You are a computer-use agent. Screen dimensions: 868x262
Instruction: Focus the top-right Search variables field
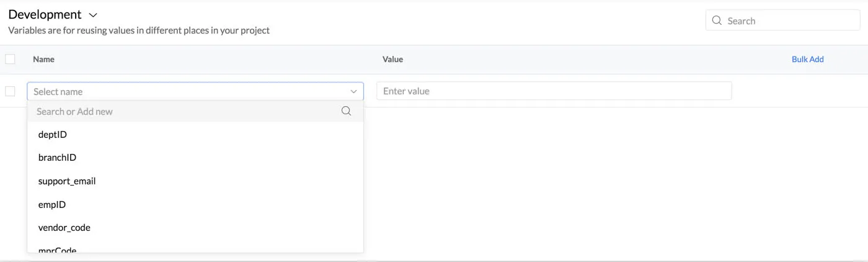pyautogui.click(x=783, y=20)
